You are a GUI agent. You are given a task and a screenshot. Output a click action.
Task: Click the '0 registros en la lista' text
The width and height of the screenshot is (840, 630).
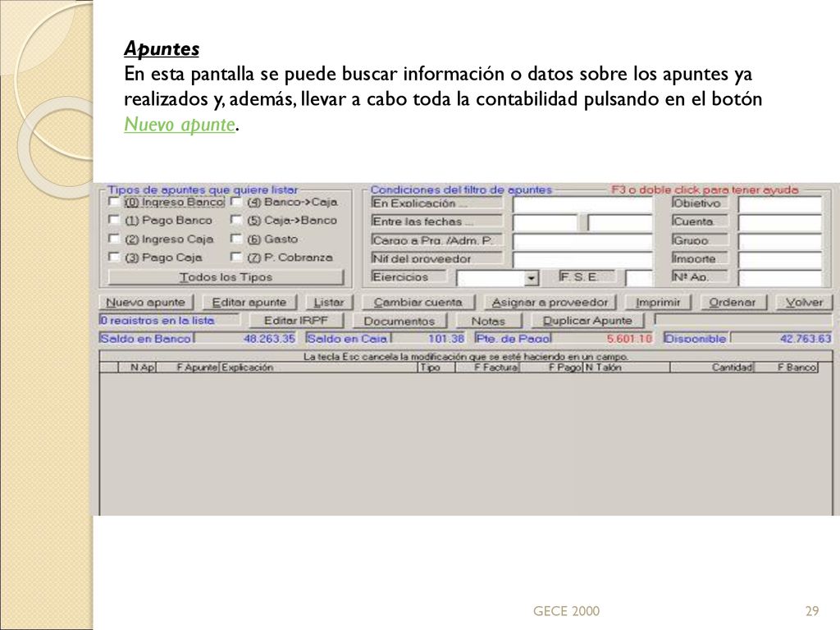click(157, 321)
